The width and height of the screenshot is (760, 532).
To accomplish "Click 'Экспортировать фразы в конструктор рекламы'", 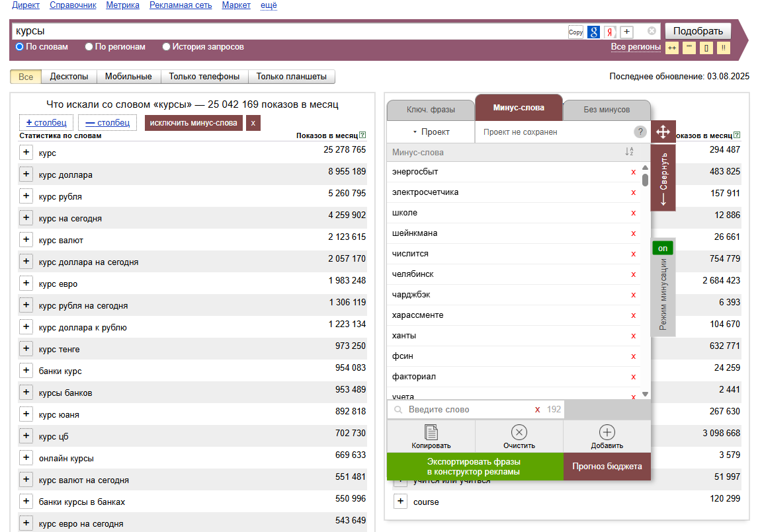I will (x=475, y=467).
